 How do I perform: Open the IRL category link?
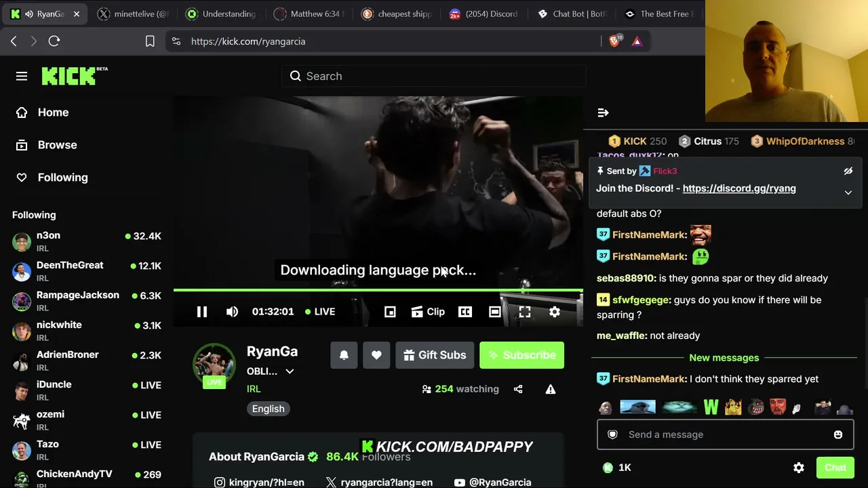[254, 389]
